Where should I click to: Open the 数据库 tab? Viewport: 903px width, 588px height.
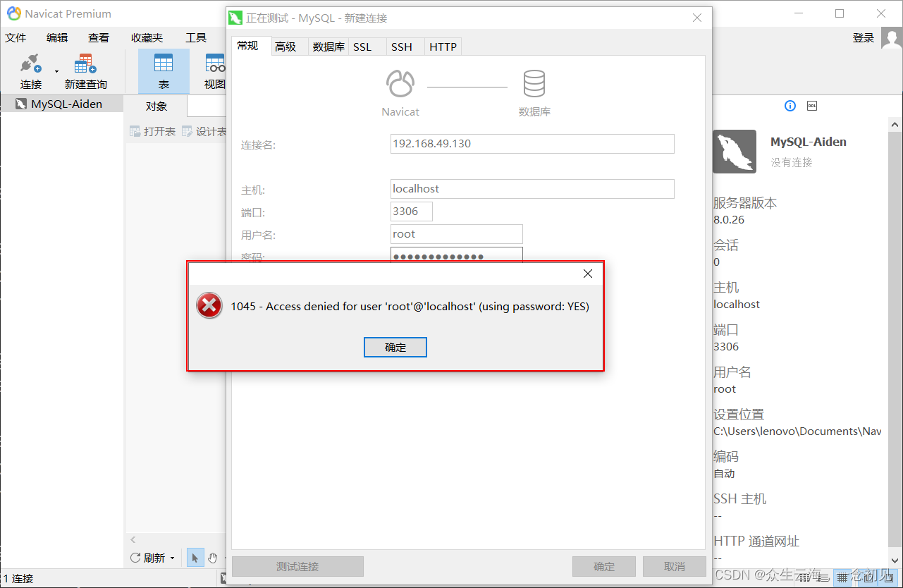[x=328, y=47]
